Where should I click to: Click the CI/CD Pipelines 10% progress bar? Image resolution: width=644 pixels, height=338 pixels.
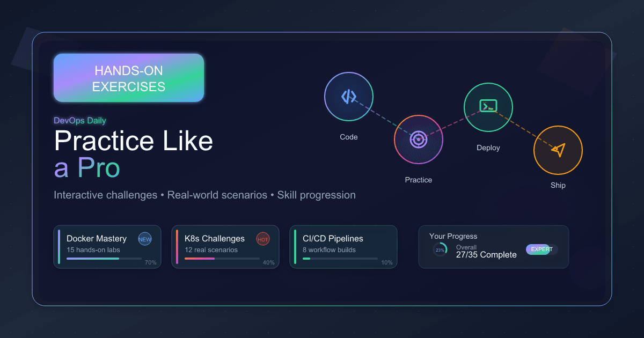coord(340,259)
